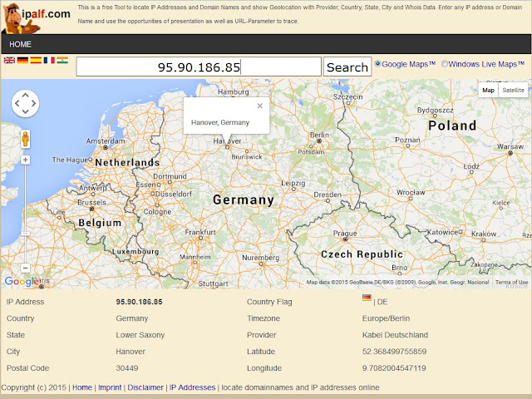Image resolution: width=532 pixels, height=399 pixels.
Task: Click the map zoom slider handle
Action: [26, 234]
